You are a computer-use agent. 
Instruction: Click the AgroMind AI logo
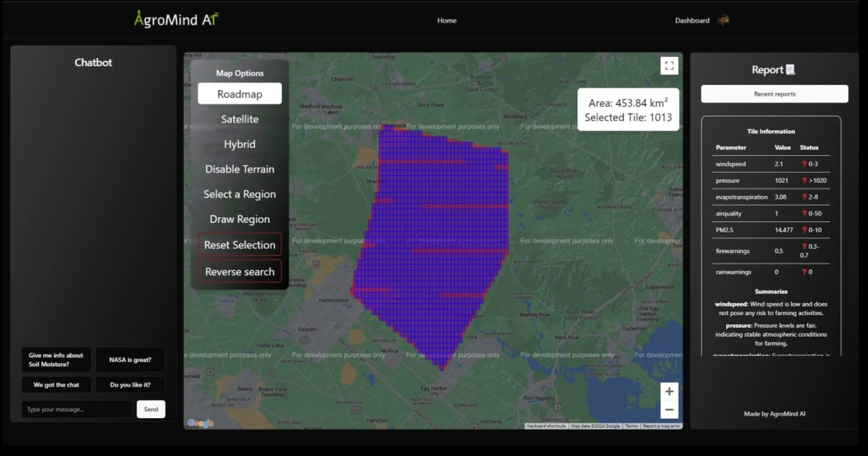point(176,19)
